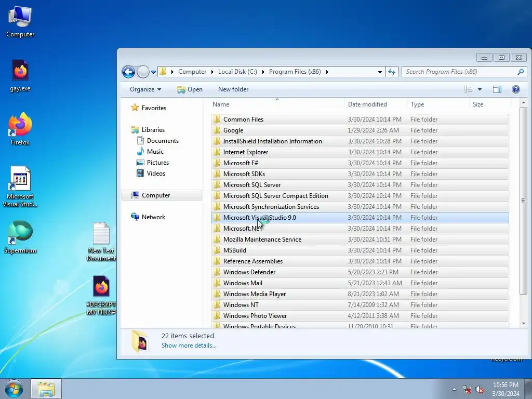The image size is (532, 399).
Task: Sort by the Date modified column header
Action: pos(376,104)
